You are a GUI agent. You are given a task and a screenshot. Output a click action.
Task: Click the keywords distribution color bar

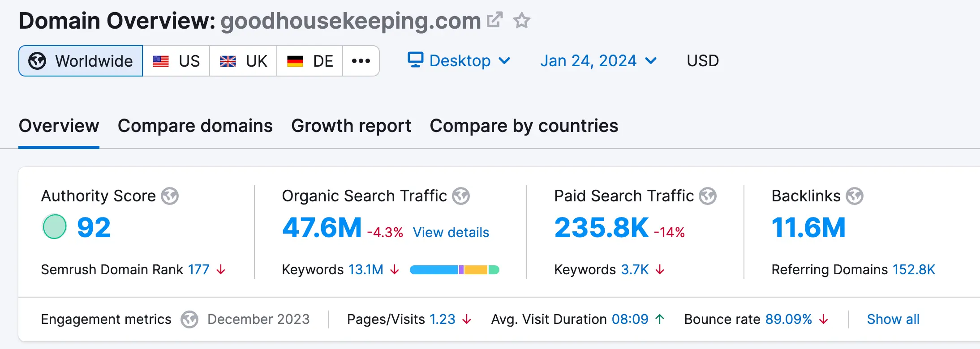pos(454,270)
